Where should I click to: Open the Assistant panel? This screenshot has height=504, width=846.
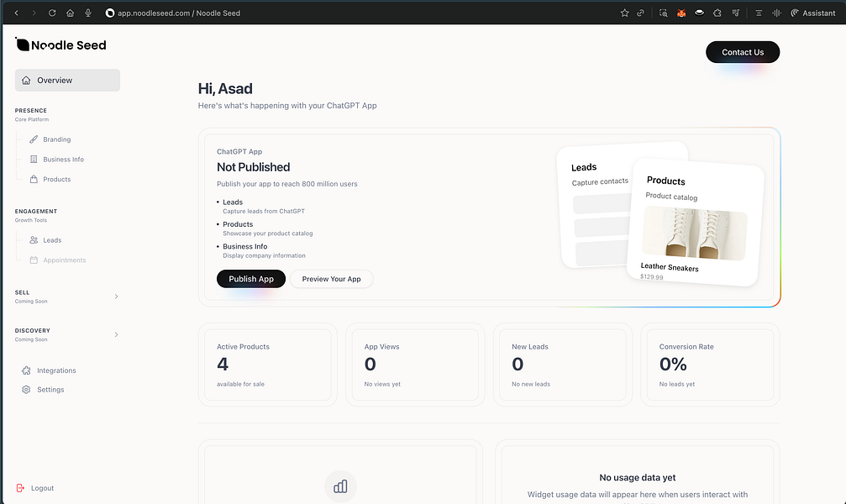click(x=813, y=13)
